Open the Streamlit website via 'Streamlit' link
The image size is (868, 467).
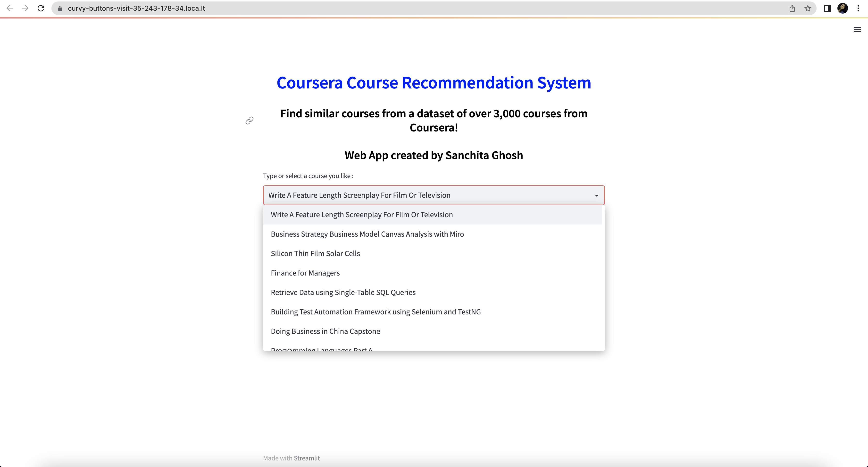point(307,458)
